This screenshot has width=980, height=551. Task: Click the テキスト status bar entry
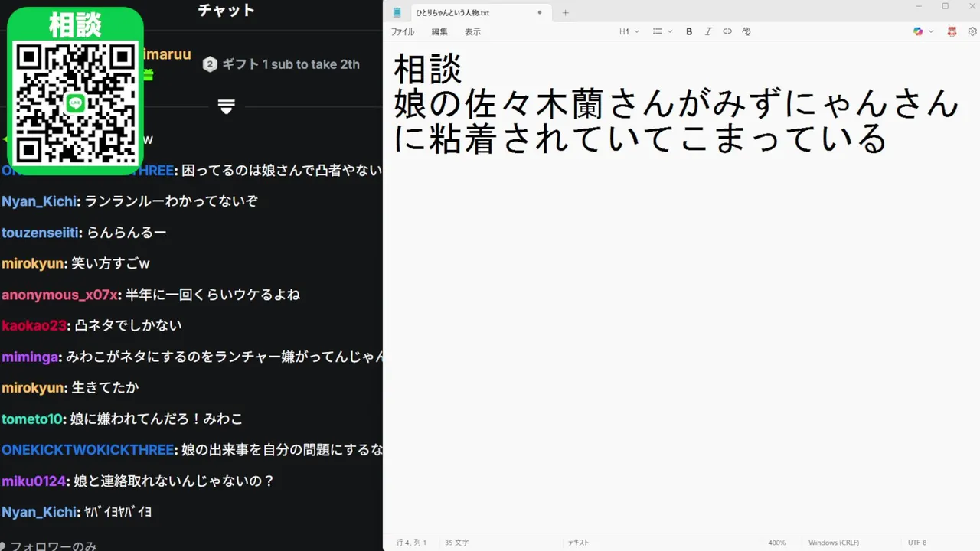[578, 543]
